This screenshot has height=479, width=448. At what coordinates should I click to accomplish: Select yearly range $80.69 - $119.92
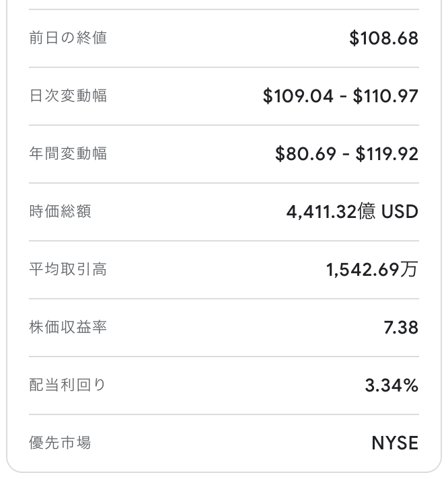tap(346, 153)
